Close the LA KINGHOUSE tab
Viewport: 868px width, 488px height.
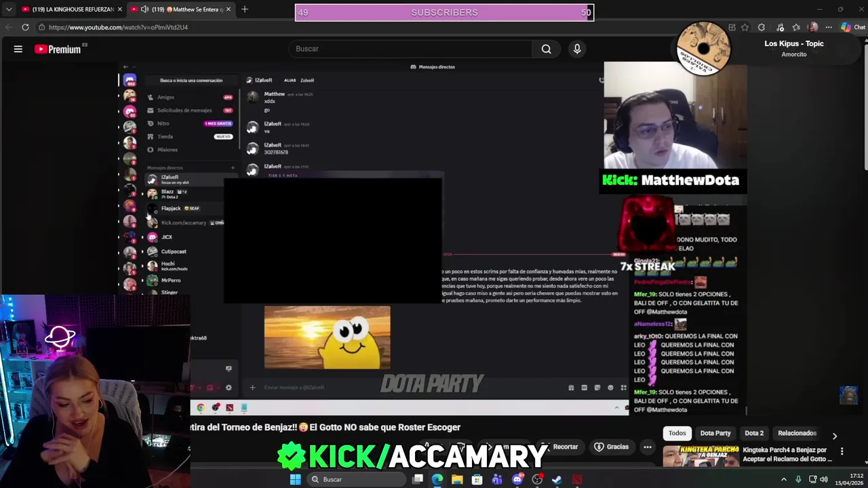pos(120,9)
